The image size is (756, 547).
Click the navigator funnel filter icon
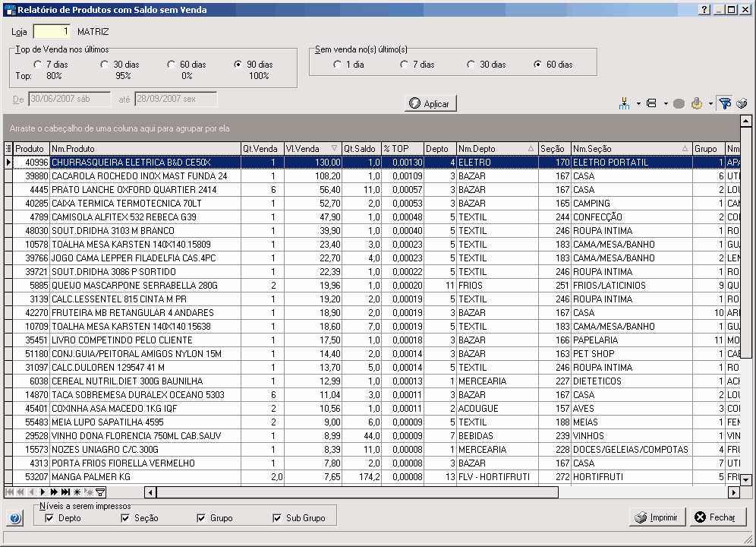(100, 492)
